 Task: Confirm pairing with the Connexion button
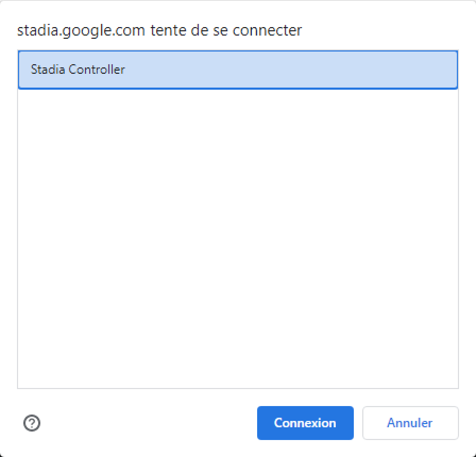click(305, 422)
